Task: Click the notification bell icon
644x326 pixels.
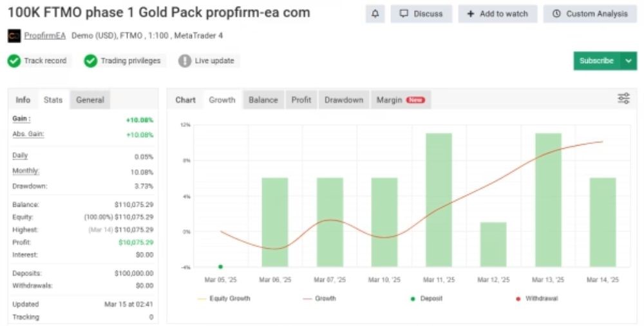Action: [375, 14]
